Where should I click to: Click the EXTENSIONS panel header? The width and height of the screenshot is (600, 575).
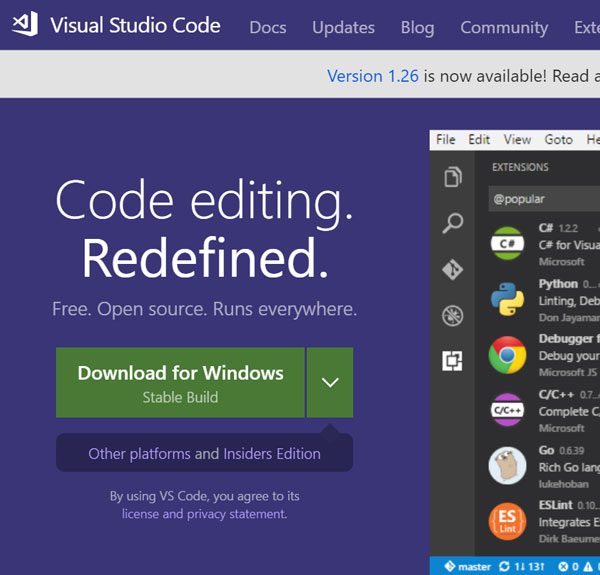point(520,167)
